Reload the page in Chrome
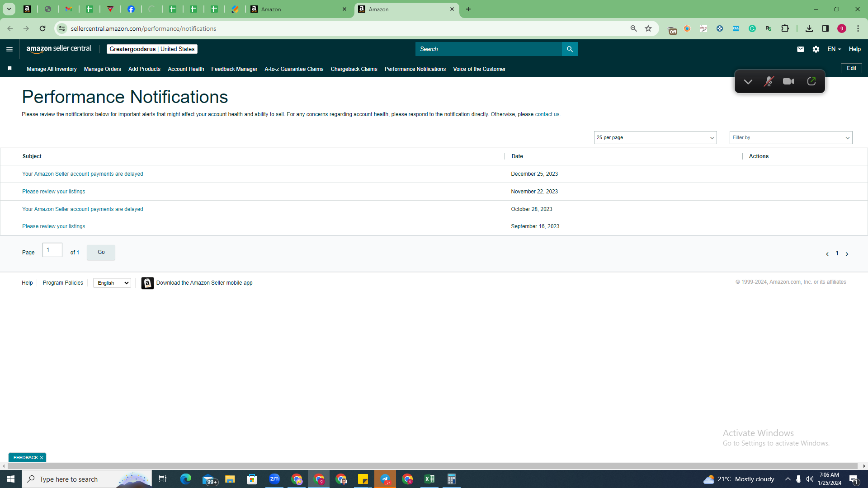Viewport: 868px width, 488px height. pos(42,28)
